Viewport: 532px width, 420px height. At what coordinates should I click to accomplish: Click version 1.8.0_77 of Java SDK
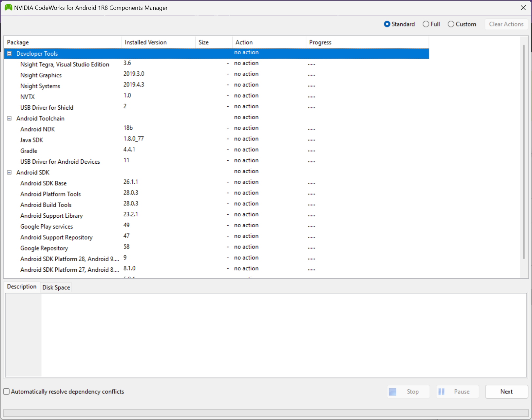tap(134, 138)
